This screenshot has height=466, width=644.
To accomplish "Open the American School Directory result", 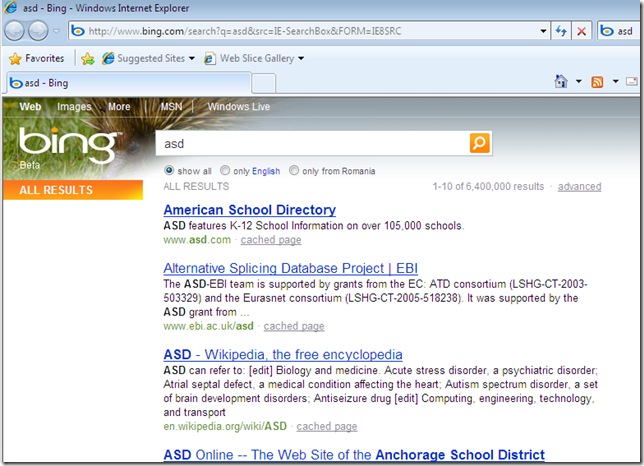I will (249, 210).
